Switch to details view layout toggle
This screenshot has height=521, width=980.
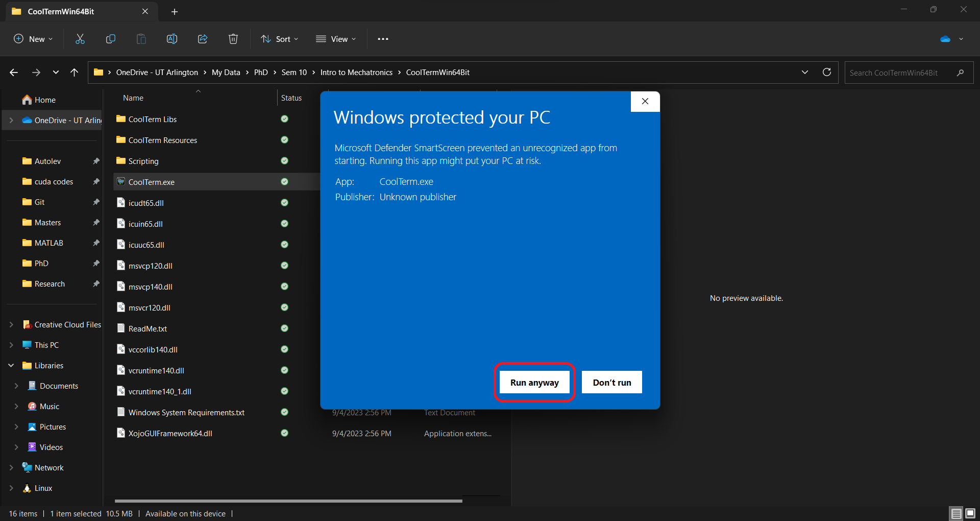click(956, 513)
